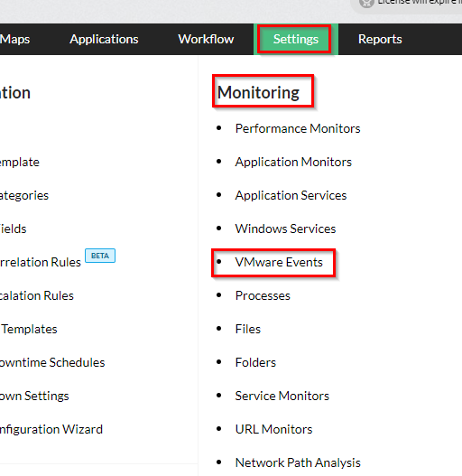
Task: Open Windows Services settings
Action: point(285,229)
